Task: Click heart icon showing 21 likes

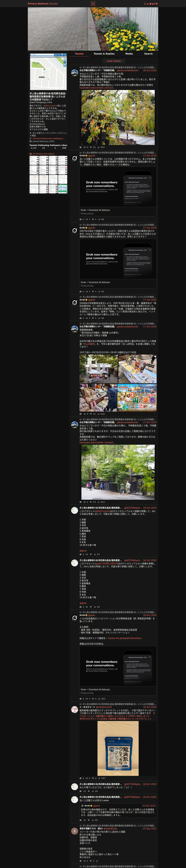Action: [x=91, y=147]
